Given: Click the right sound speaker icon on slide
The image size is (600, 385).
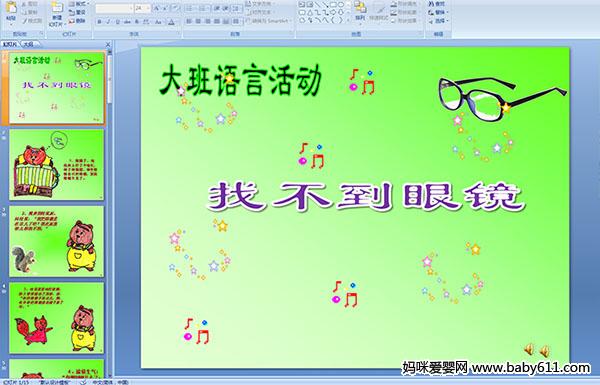Looking at the screenshot, I should [x=545, y=351].
